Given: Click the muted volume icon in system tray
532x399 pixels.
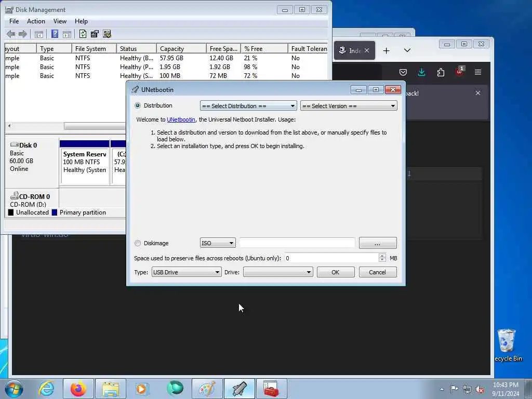Looking at the screenshot, I should click(x=480, y=390).
